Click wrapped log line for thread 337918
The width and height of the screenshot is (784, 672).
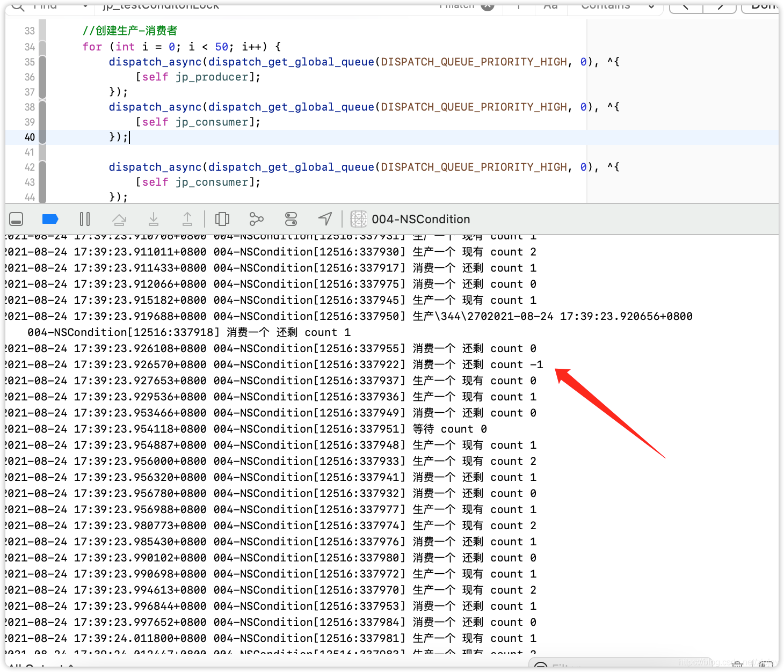point(189,332)
